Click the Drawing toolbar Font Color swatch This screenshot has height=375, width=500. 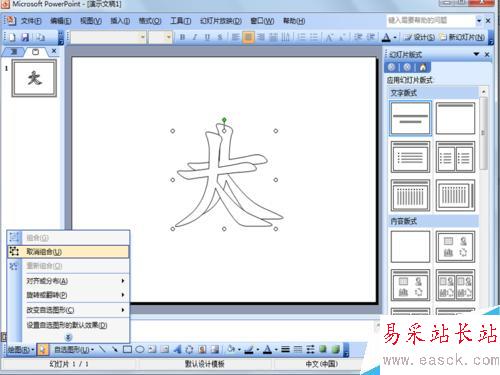point(267,349)
